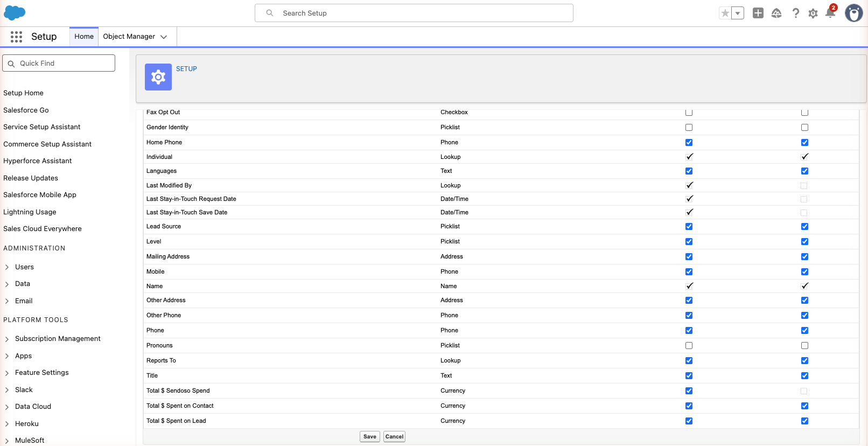Uncheck first checkbox for Home Phone
The width and height of the screenshot is (868, 446).
click(x=689, y=143)
